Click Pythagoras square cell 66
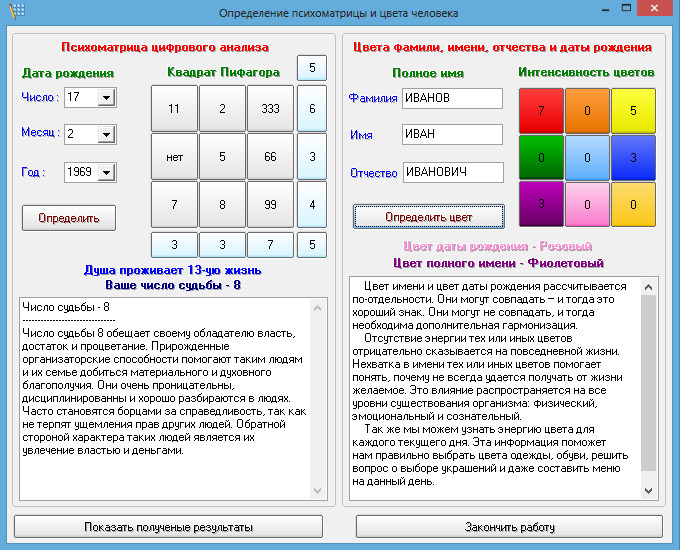Viewport: 680px width, 550px height. pos(270,157)
